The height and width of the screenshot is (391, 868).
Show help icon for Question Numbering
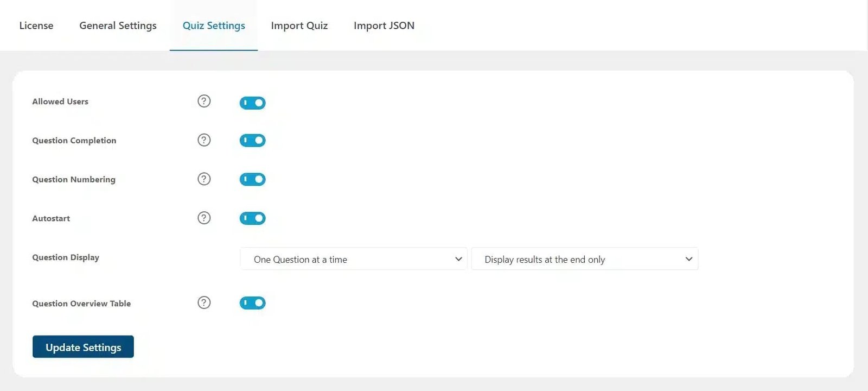(204, 179)
